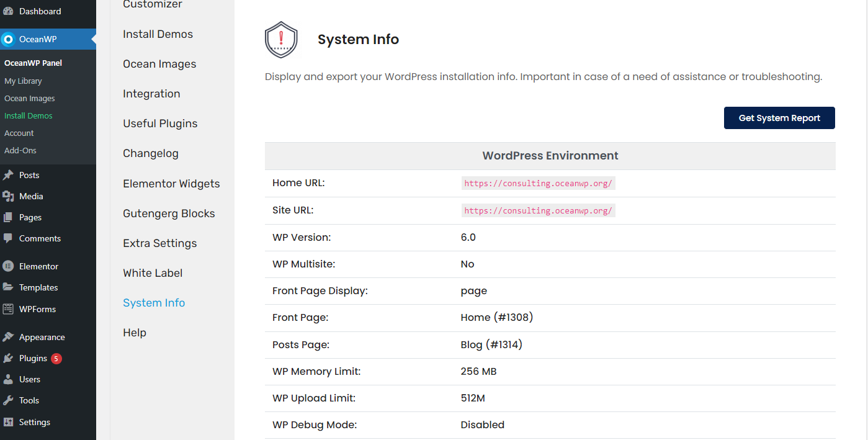Click the Settings sliders icon
Image resolution: width=868 pixels, height=440 pixels.
coord(8,422)
